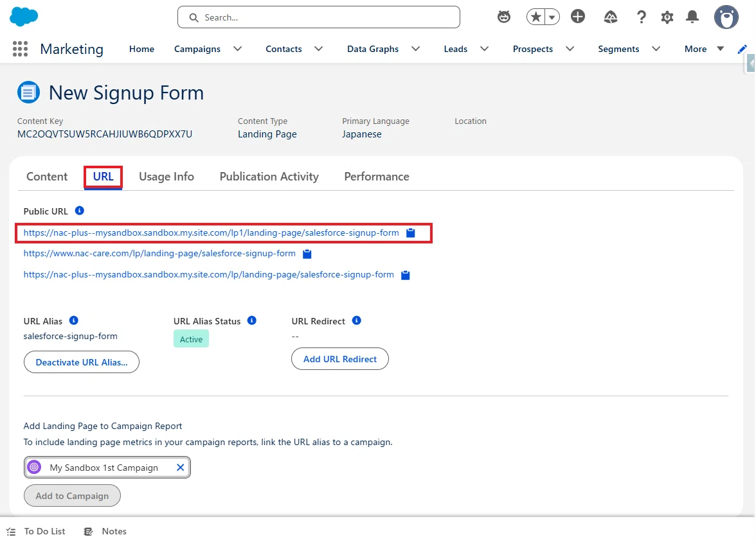This screenshot has height=544, width=756.
Task: Open the sandbox /lp/landing-page URL link
Action: coord(209,275)
